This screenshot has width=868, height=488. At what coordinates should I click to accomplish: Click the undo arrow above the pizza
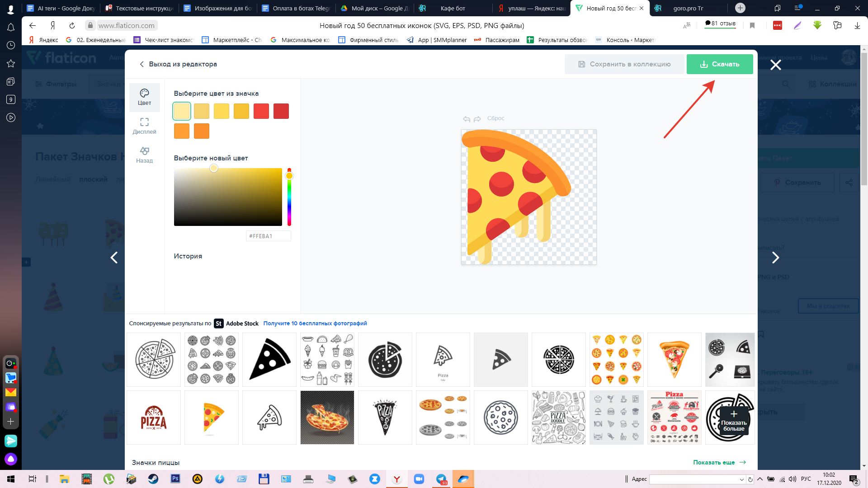point(467,119)
